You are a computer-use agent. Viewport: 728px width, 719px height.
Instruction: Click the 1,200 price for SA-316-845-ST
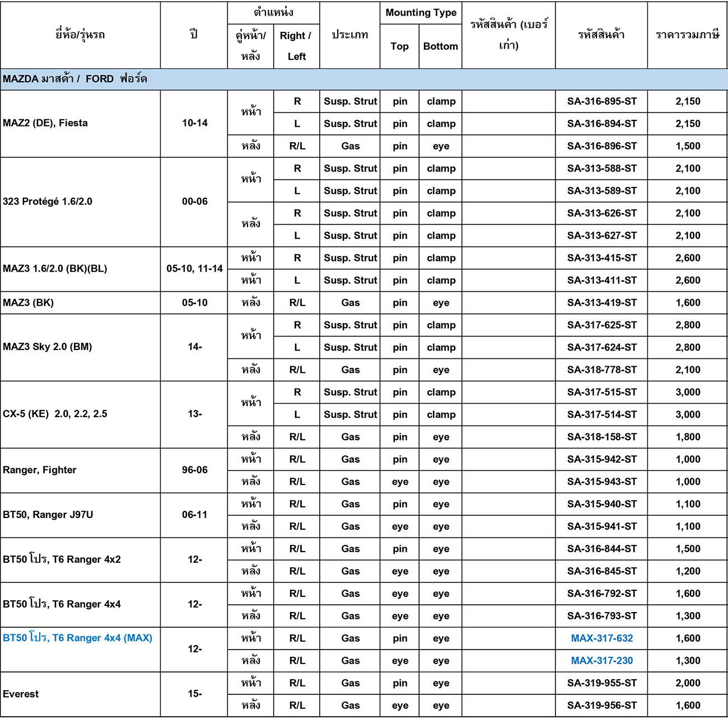pyautogui.click(x=688, y=572)
